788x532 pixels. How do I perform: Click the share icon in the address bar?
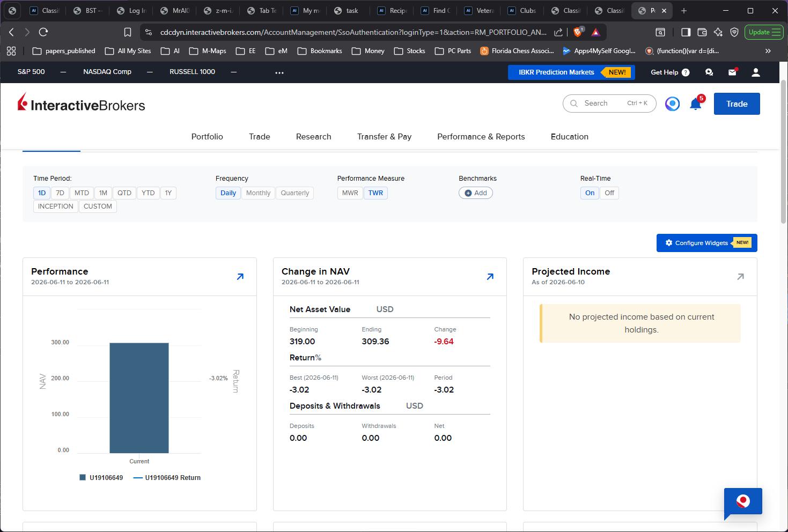click(558, 32)
